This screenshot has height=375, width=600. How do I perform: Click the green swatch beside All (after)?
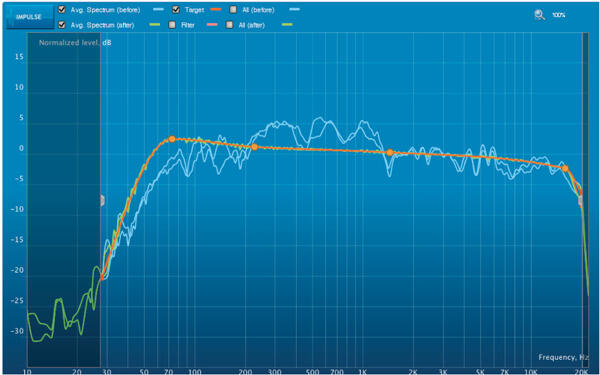[287, 25]
